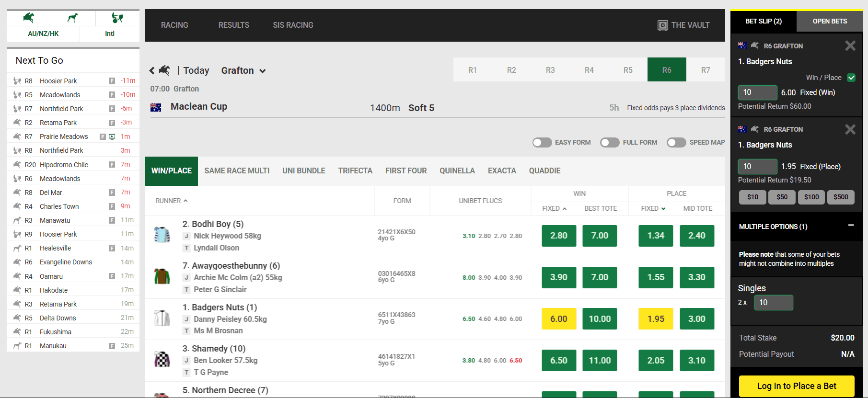Select the harness racing icon
This screenshot has width=868, height=398.
[117, 18]
